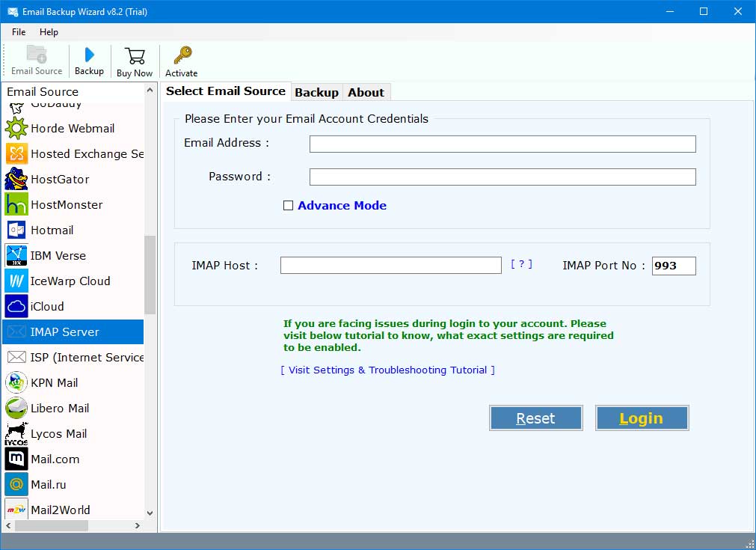Choose the HostMonster green icon
This screenshot has height=550, width=756.
tap(16, 204)
